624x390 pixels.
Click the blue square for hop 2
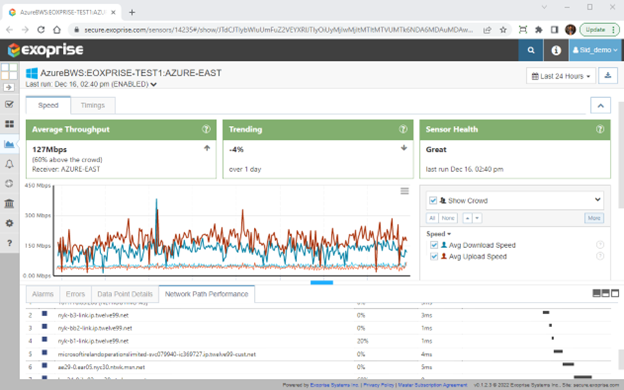pyautogui.click(x=45, y=314)
